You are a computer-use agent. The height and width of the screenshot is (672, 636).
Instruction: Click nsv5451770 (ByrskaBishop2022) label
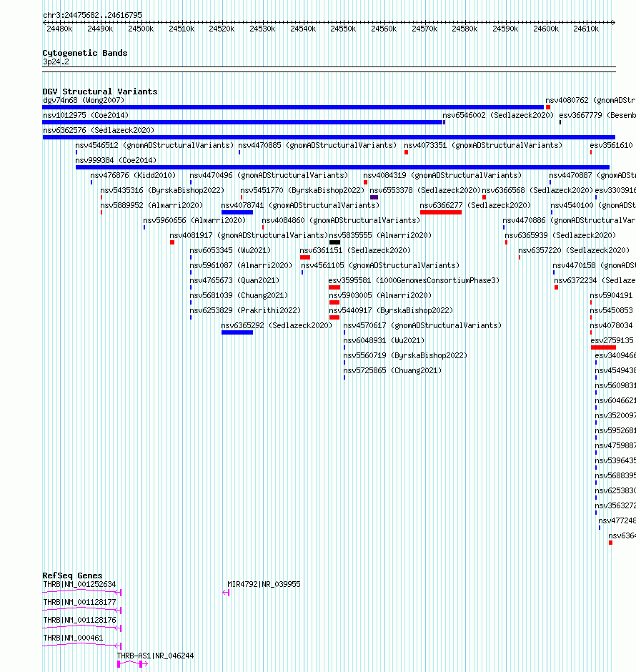tap(302, 190)
